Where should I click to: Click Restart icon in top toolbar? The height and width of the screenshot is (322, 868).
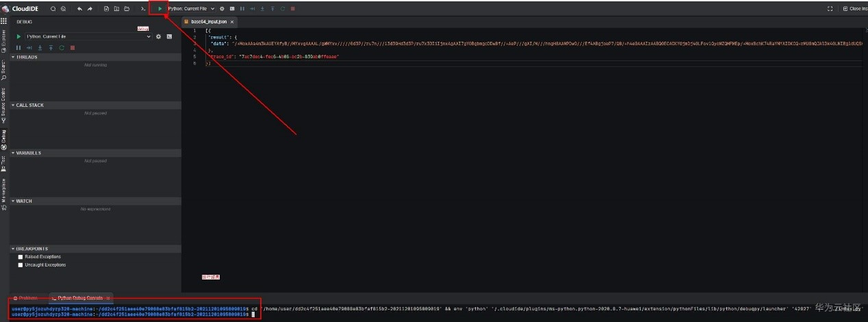click(283, 9)
